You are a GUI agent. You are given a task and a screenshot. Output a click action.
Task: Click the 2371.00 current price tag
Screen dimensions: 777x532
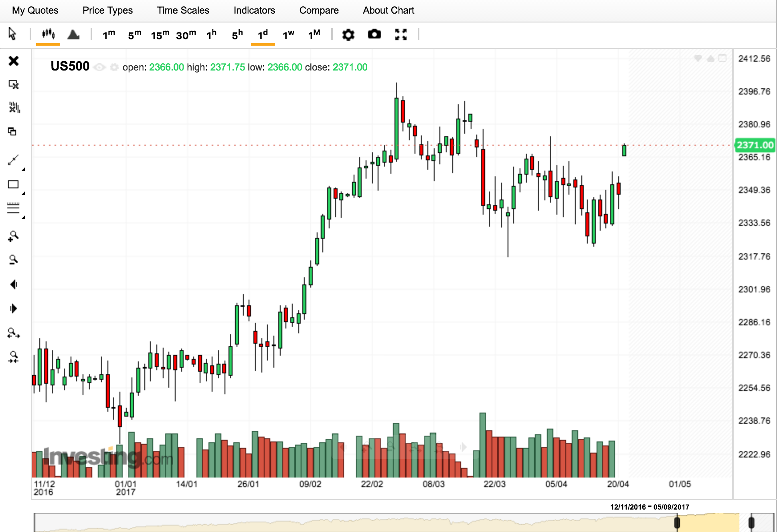tap(755, 145)
